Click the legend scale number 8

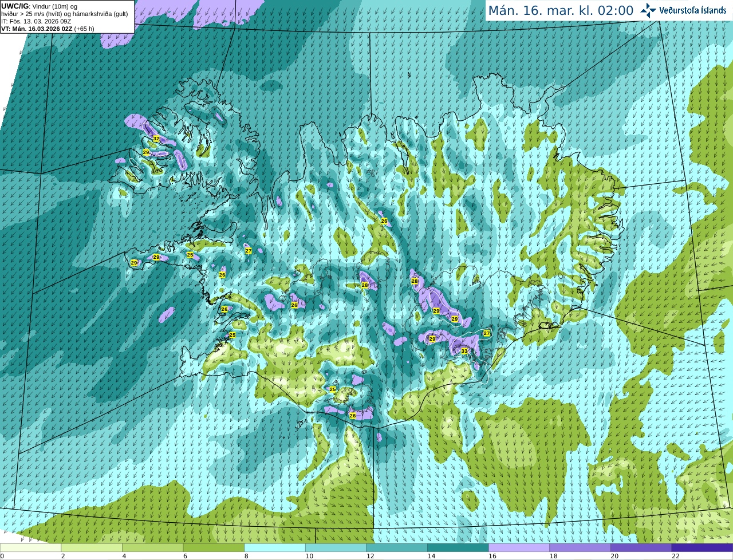[x=246, y=556]
